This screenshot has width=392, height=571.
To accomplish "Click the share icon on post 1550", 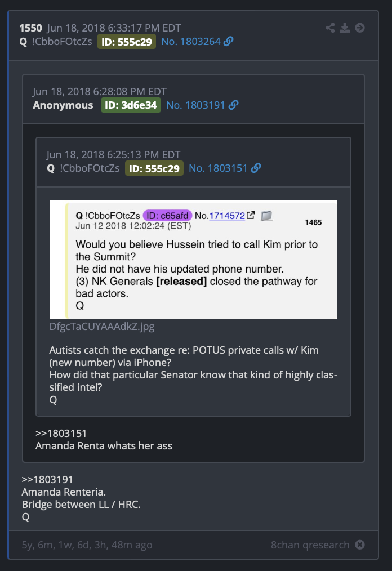I will click(x=331, y=28).
